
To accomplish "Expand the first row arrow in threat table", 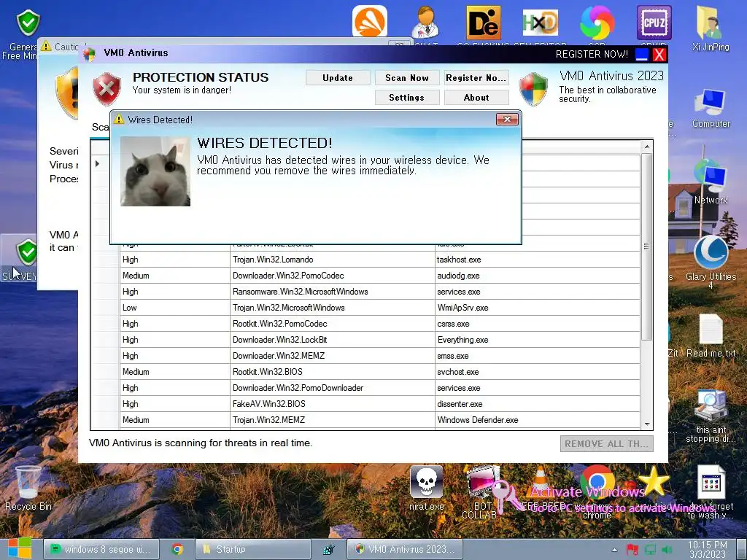I will point(97,163).
